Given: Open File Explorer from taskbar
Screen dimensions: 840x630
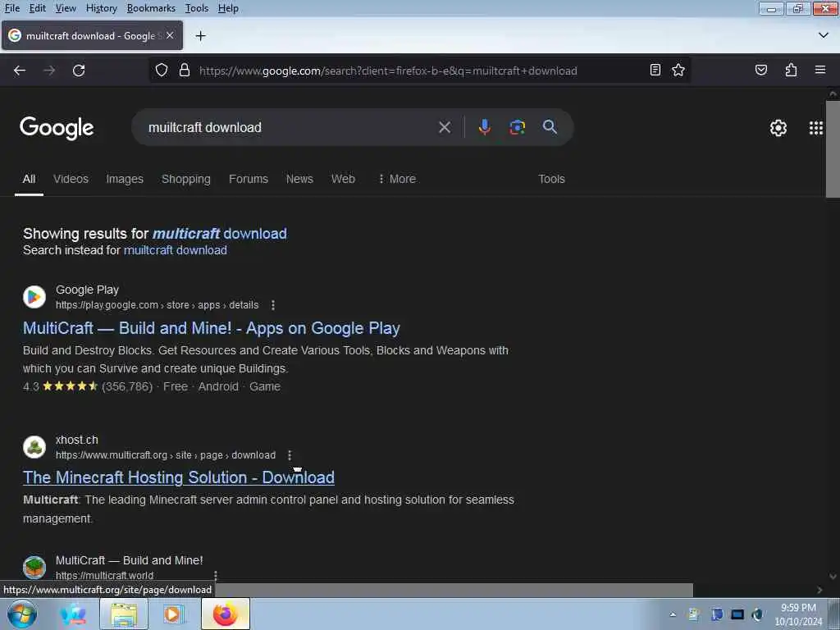Looking at the screenshot, I should point(124,614).
